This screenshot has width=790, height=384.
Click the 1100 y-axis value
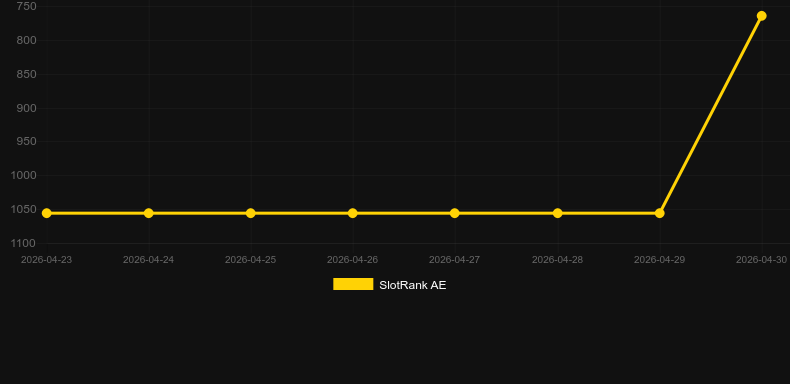point(23,243)
